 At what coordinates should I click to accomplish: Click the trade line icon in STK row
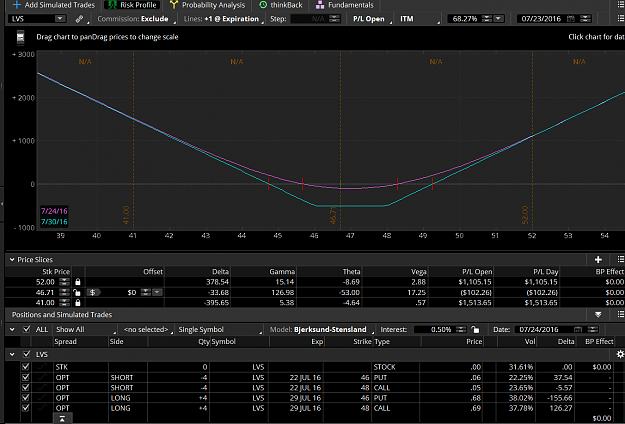coord(41,367)
